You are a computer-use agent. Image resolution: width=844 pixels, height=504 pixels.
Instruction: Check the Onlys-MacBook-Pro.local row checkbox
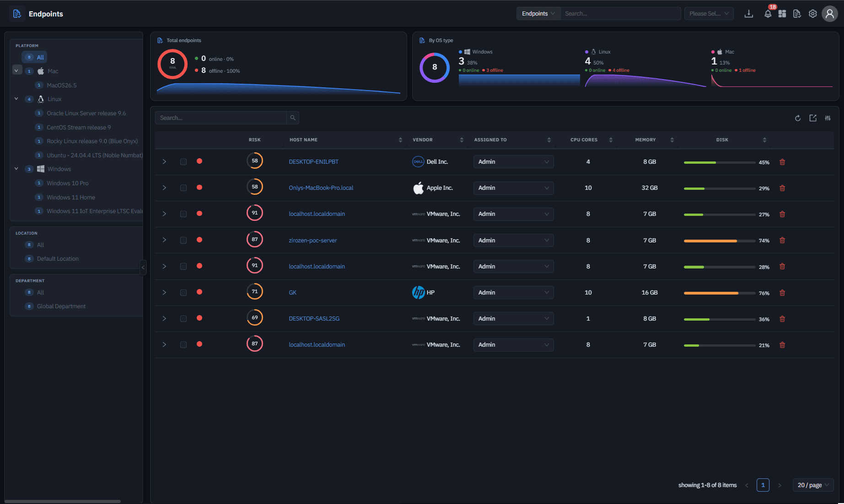(183, 188)
